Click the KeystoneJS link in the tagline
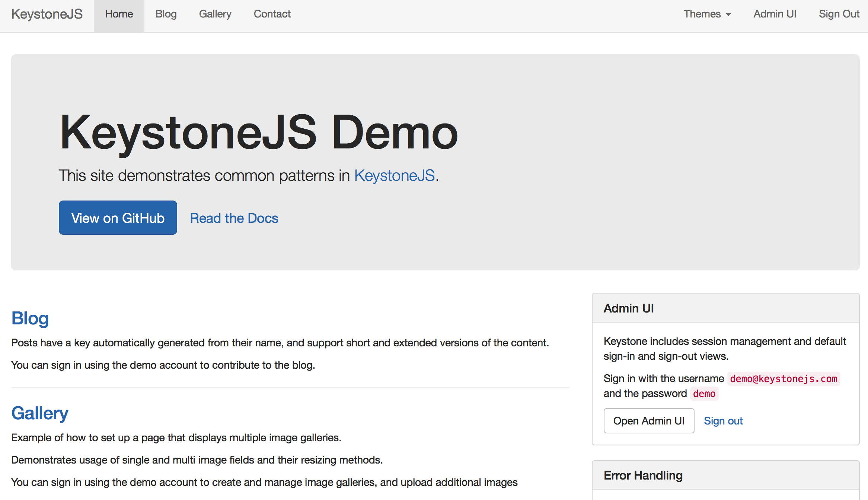 click(x=394, y=175)
